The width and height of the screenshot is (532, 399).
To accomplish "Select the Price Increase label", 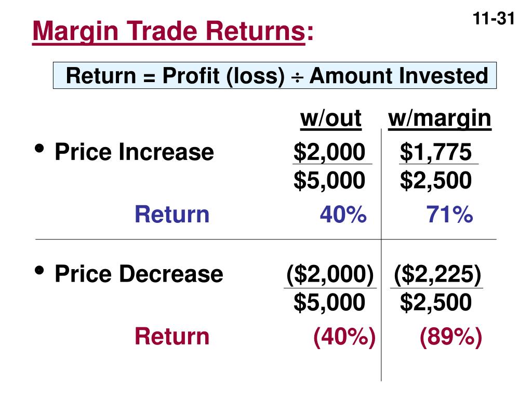I will tap(135, 152).
